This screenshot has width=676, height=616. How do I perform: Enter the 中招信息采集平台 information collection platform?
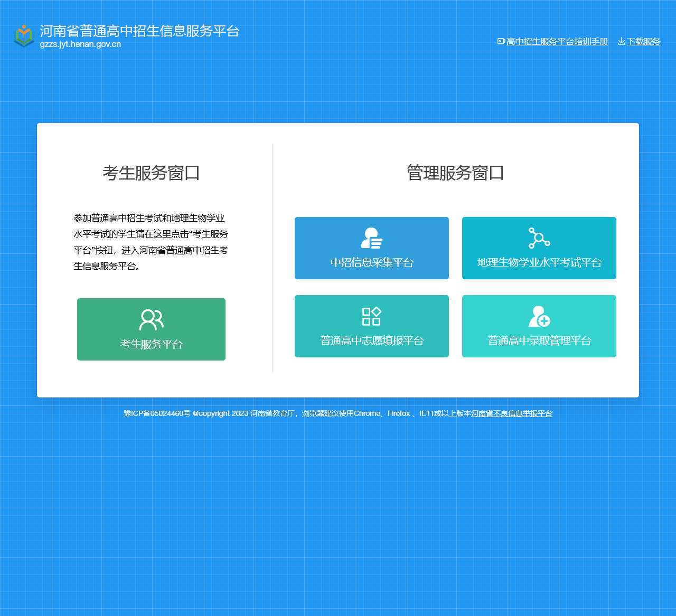(x=371, y=248)
